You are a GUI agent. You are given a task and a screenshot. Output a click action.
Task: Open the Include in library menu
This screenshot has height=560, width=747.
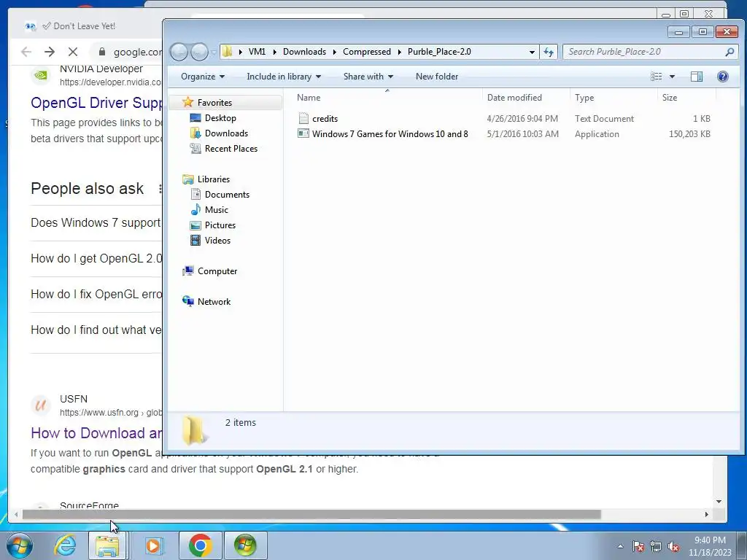284,76
